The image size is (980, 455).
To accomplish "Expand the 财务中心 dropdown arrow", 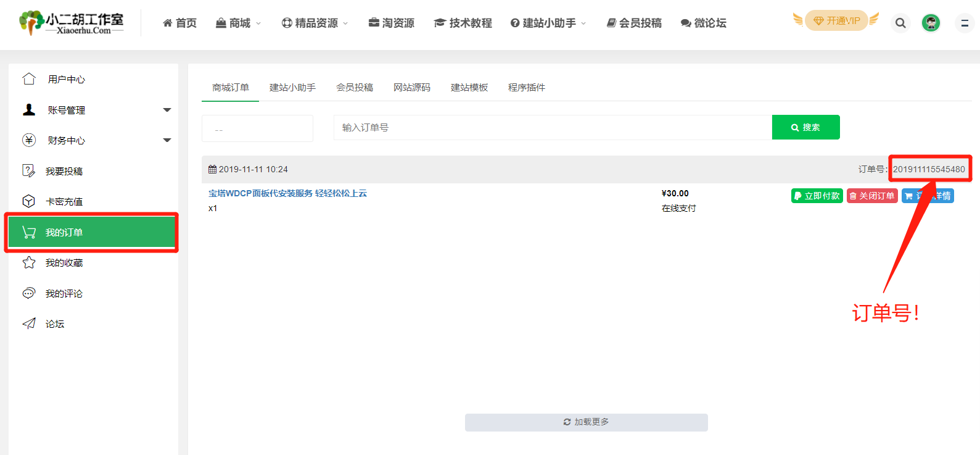I will click(x=167, y=140).
